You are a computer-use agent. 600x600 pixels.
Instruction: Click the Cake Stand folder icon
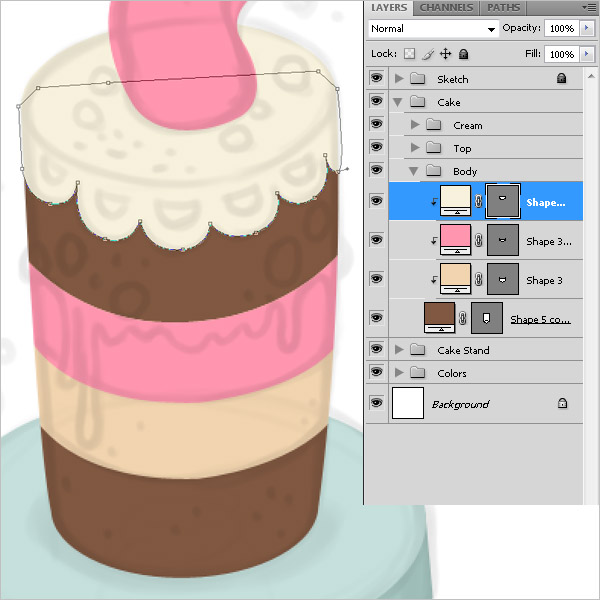[417, 349]
